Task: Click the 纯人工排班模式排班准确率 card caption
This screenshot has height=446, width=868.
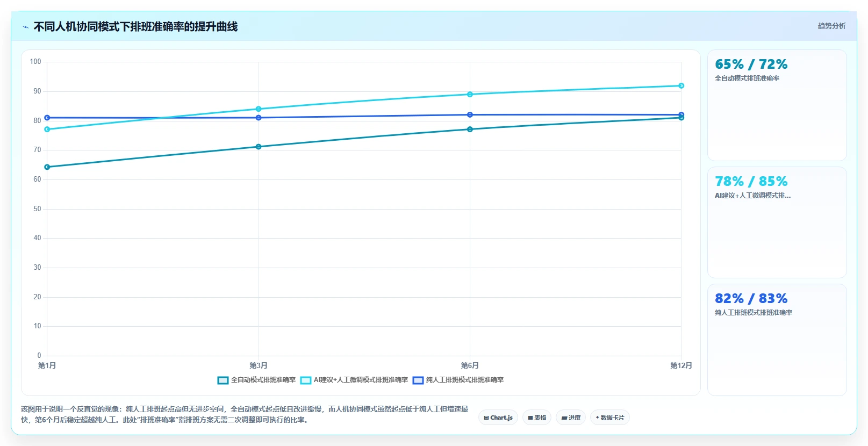Action: click(x=754, y=313)
